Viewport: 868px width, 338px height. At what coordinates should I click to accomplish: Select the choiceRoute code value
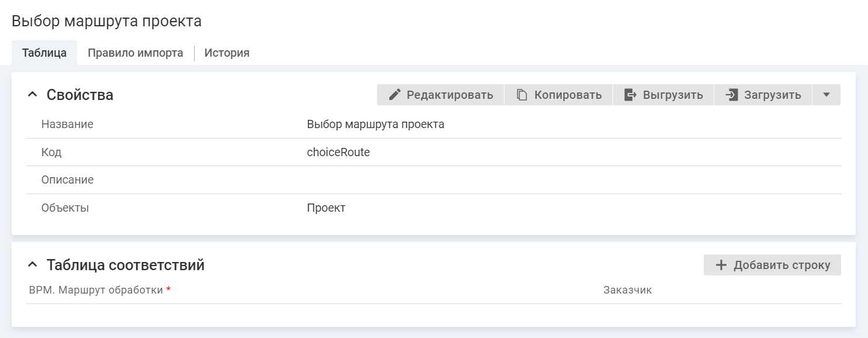point(338,152)
